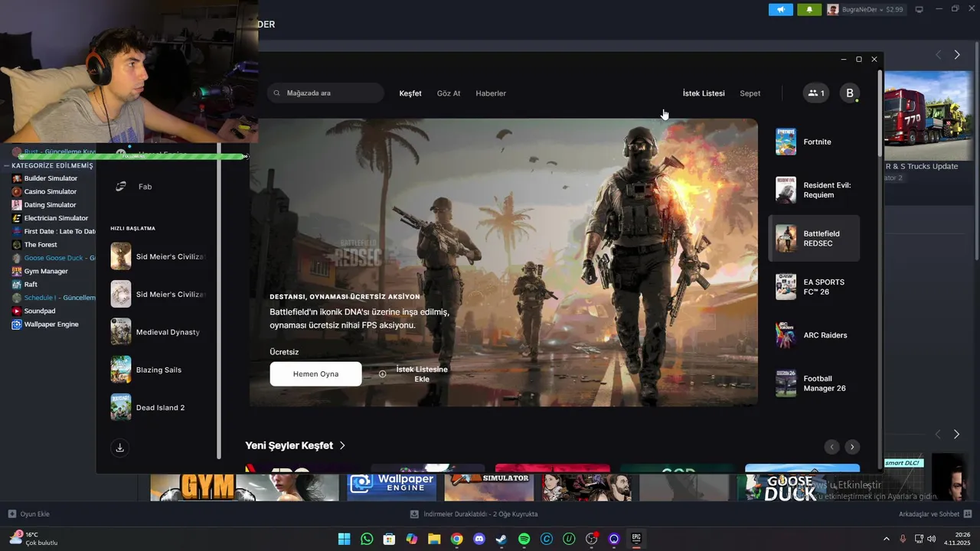Click the purple circle icon in taskbar
980x551 pixels.
(614, 539)
